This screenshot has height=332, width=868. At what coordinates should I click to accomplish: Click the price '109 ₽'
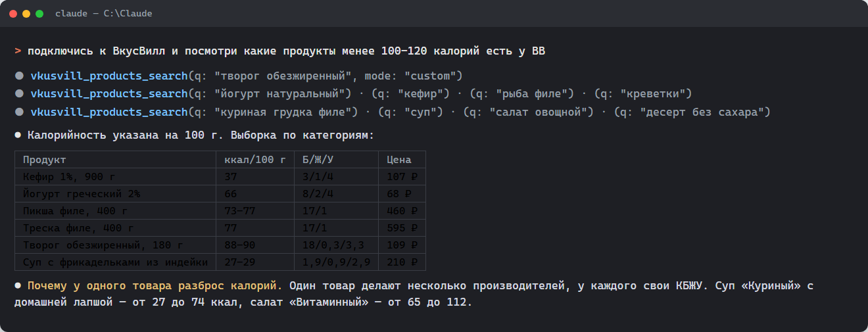click(402, 245)
